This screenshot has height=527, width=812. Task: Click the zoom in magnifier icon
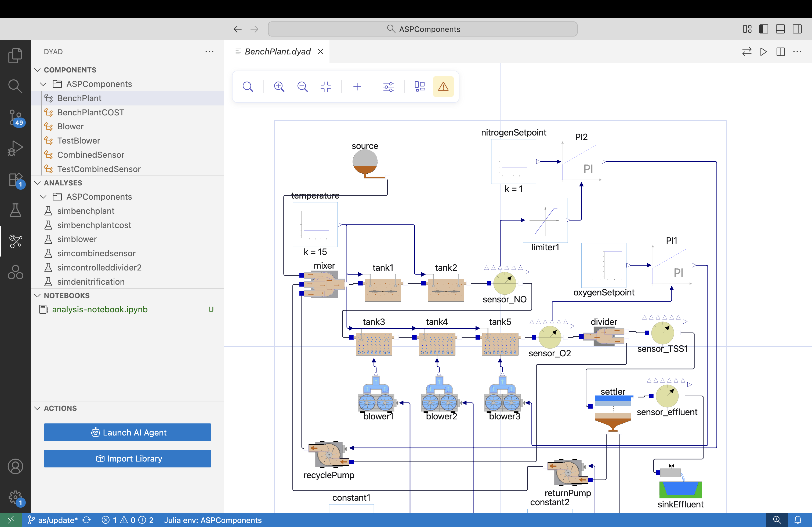coord(279,87)
